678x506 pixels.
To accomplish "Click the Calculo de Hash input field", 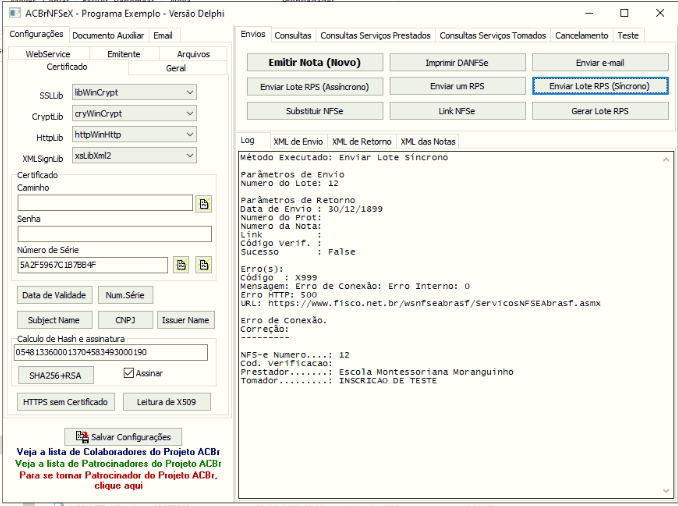I will (111, 352).
